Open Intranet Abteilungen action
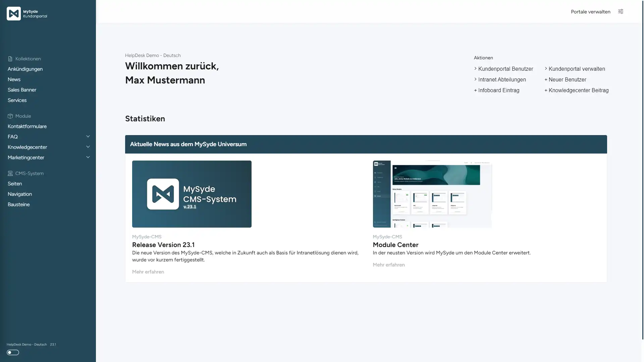 tap(500, 79)
